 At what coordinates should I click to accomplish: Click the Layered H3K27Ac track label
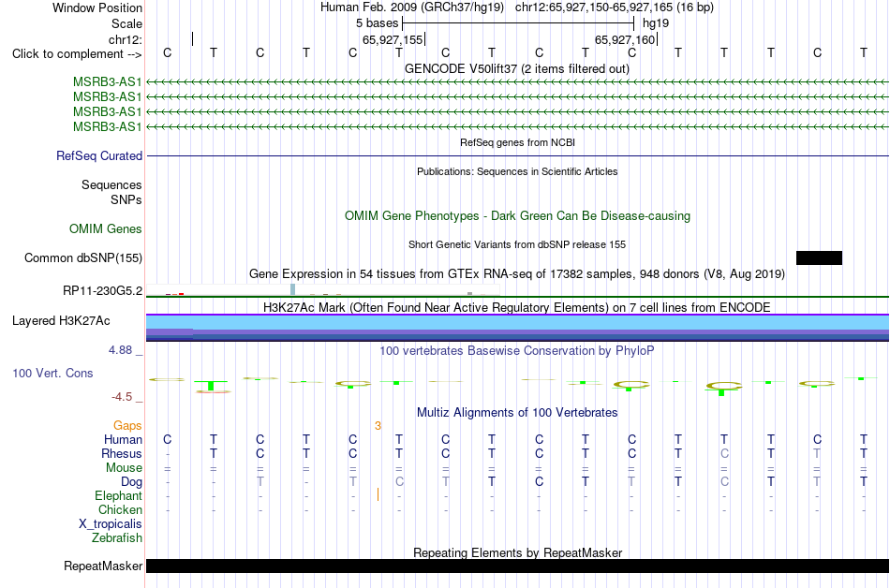(x=61, y=321)
